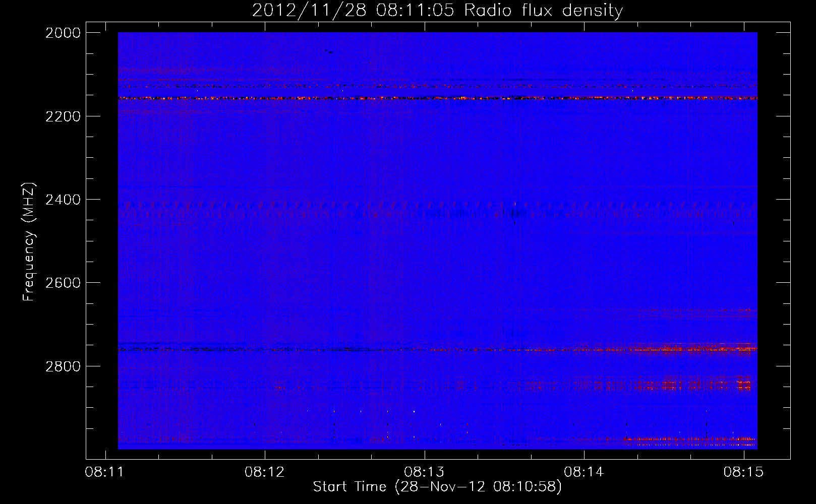Image resolution: width=816 pixels, height=504 pixels.
Task: Click the '2000' frequency axis label
Action: click(63, 33)
